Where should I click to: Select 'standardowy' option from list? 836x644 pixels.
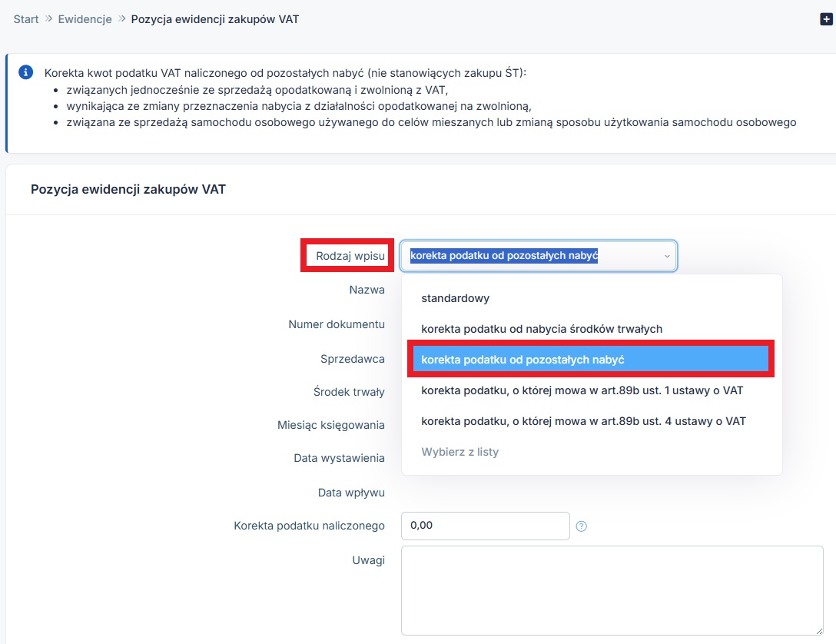pyautogui.click(x=455, y=298)
